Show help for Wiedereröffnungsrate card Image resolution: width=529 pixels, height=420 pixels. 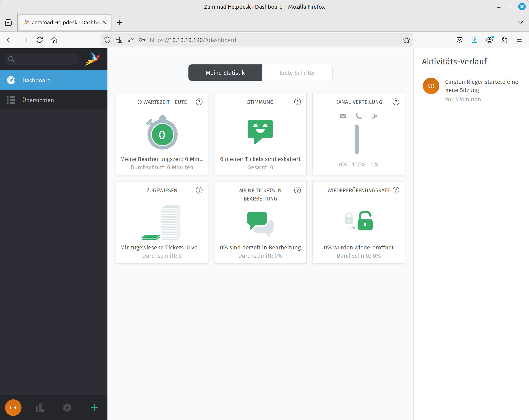pos(396,190)
